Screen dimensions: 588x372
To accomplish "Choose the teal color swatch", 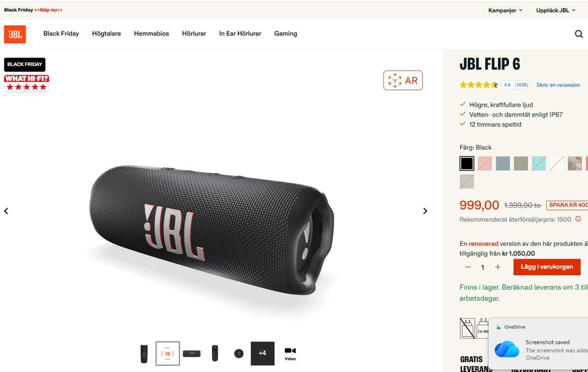I will 539,163.
